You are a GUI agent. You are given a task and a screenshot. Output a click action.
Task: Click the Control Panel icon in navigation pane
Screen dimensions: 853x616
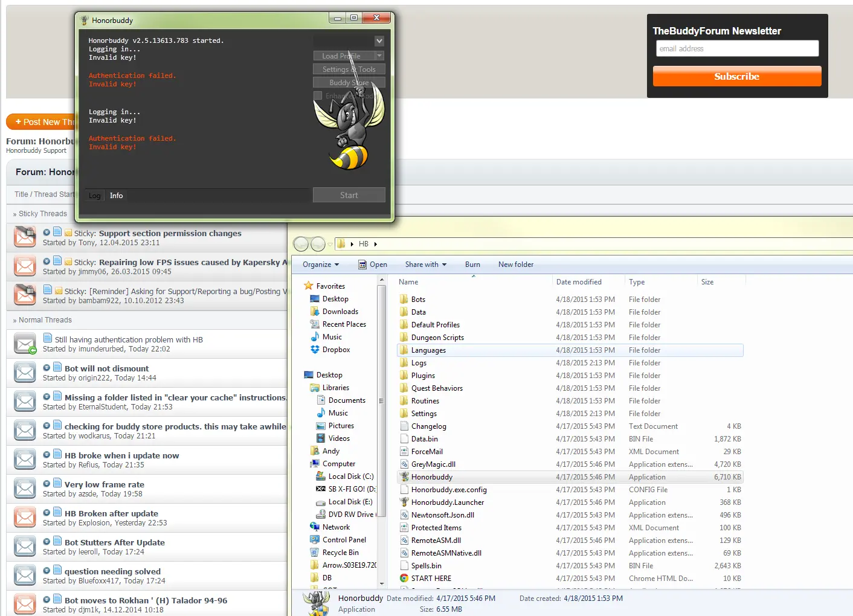315,539
